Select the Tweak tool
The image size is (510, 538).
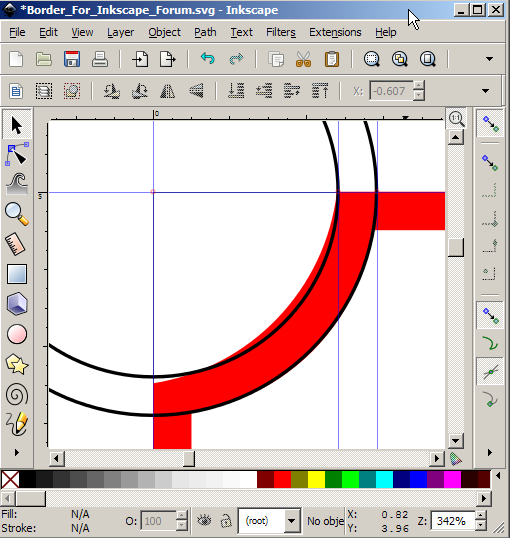pos(17,184)
